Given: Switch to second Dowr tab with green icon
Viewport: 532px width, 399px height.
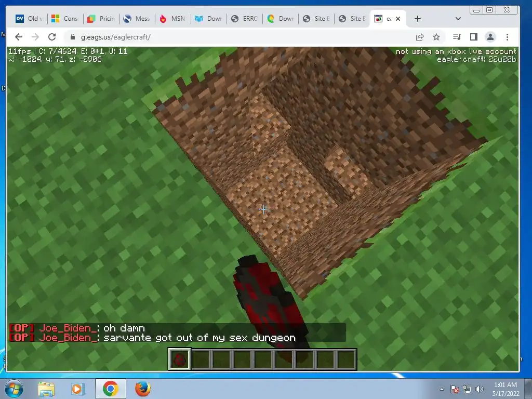Looking at the screenshot, I should pos(281,19).
